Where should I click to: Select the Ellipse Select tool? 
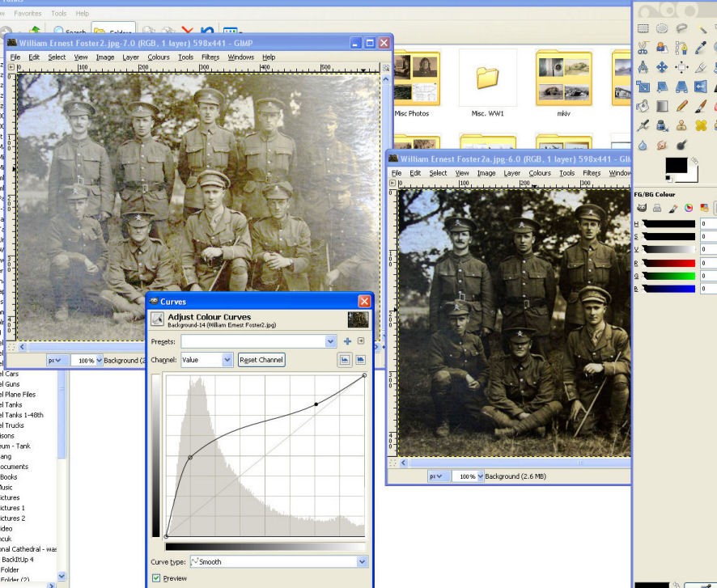[664, 28]
